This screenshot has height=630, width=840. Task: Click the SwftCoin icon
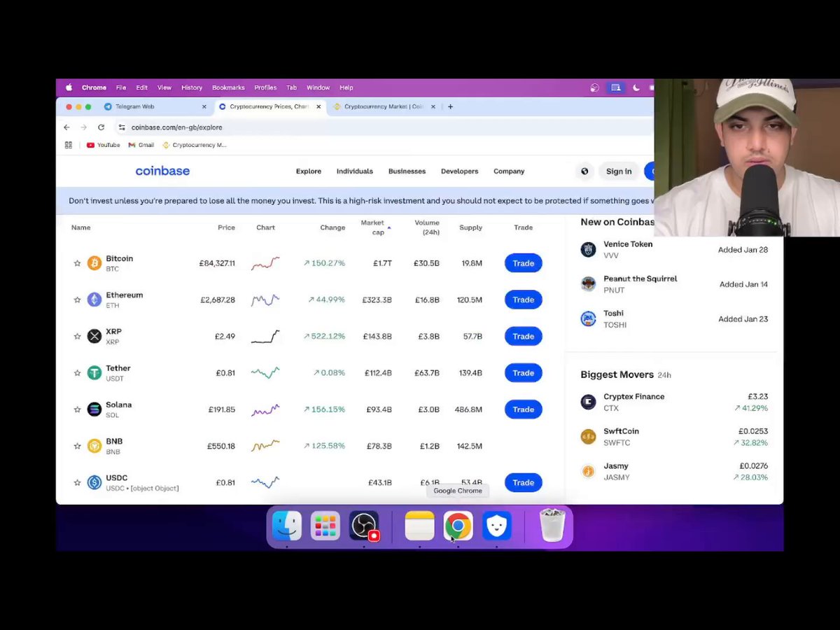tap(588, 437)
